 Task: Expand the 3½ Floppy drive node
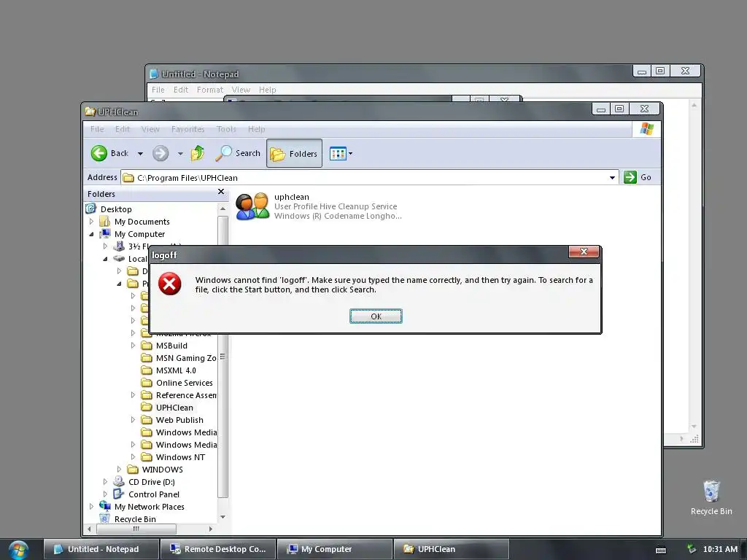tap(105, 246)
